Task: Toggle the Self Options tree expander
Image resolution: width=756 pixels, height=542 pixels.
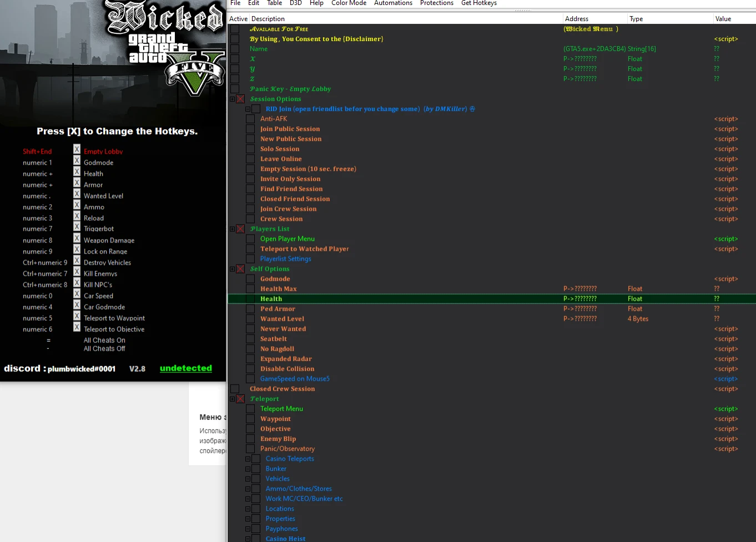Action: click(232, 269)
